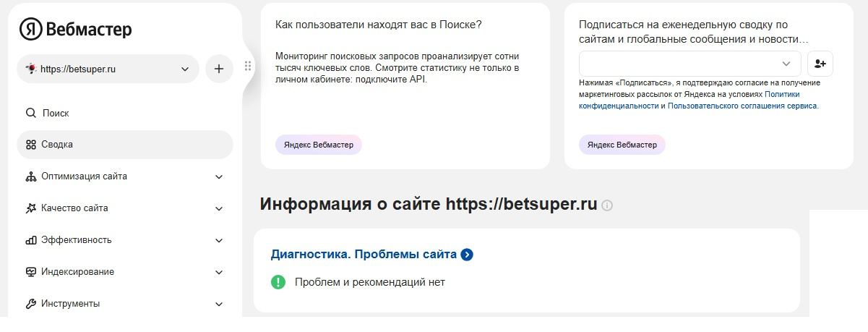Click the Yandex Webmaster logo

tap(75, 29)
